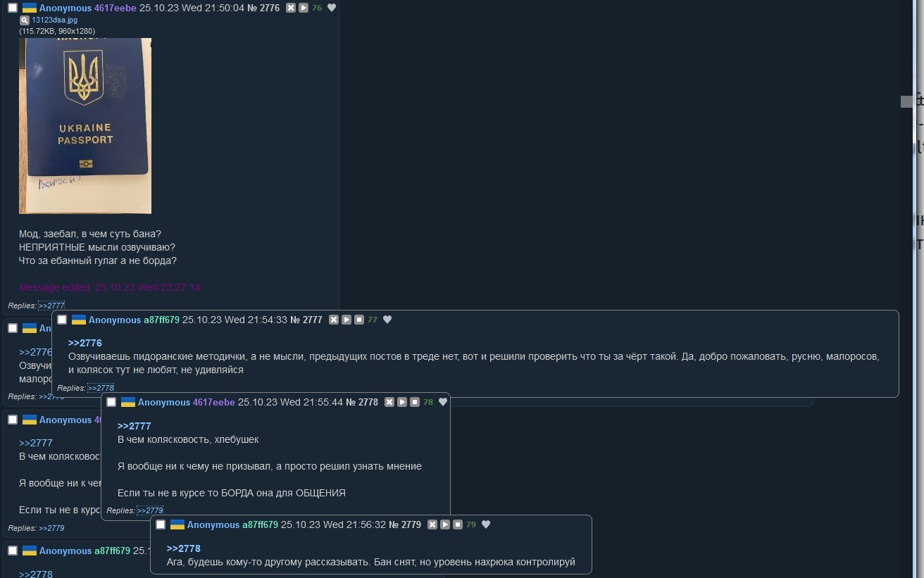The height and width of the screenshot is (578, 924).
Task: Click the X icon on post № 2776
Action: pyautogui.click(x=291, y=8)
